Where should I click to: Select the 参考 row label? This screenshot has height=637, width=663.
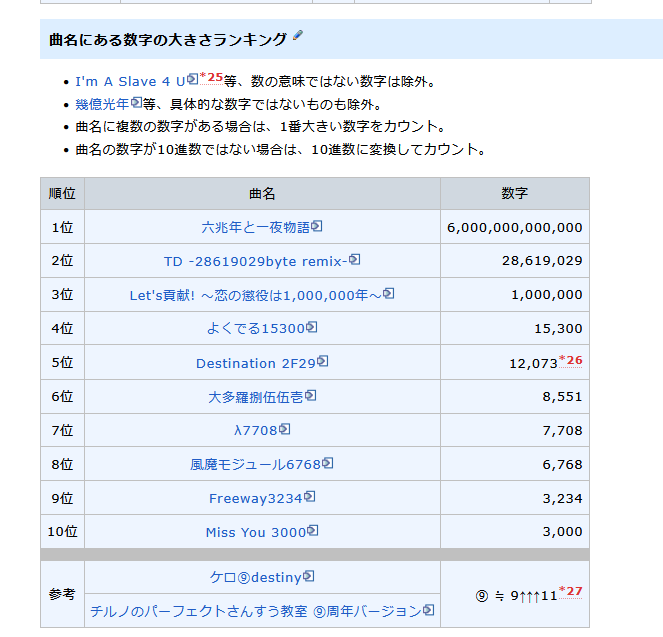(x=62, y=594)
